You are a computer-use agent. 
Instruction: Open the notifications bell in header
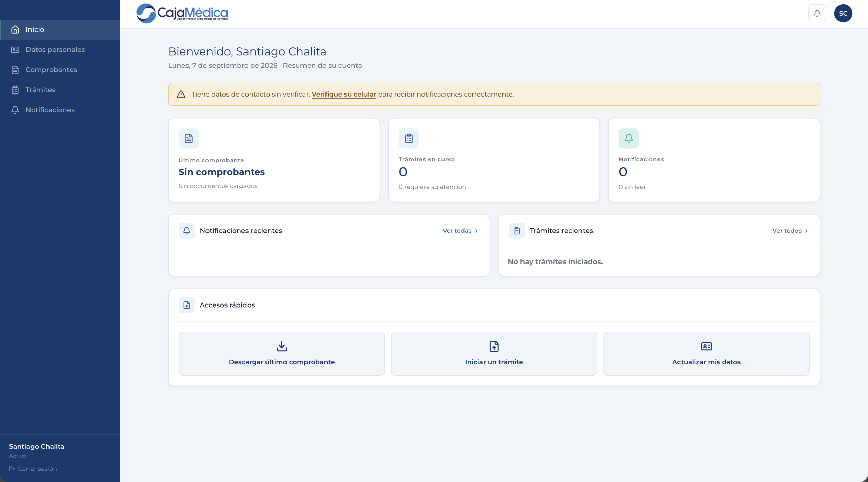click(817, 13)
